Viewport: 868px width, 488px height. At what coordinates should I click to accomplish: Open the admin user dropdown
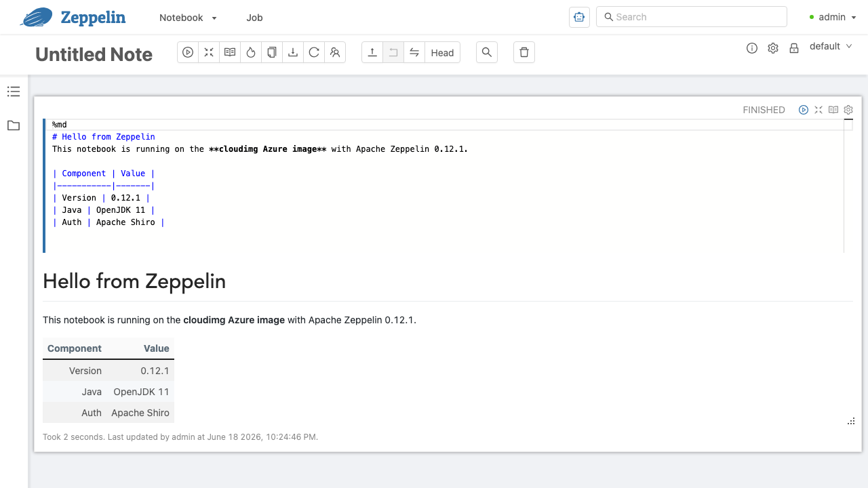tap(832, 17)
